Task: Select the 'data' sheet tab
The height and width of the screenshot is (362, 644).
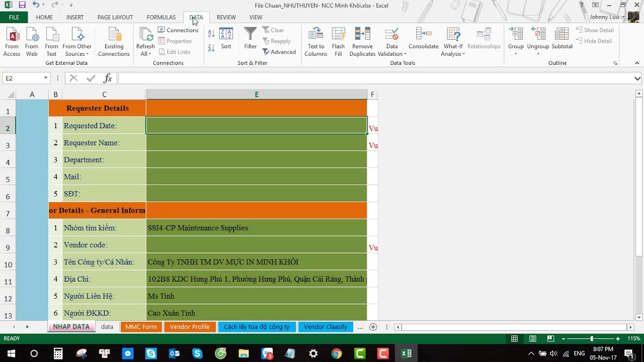Action: click(107, 327)
